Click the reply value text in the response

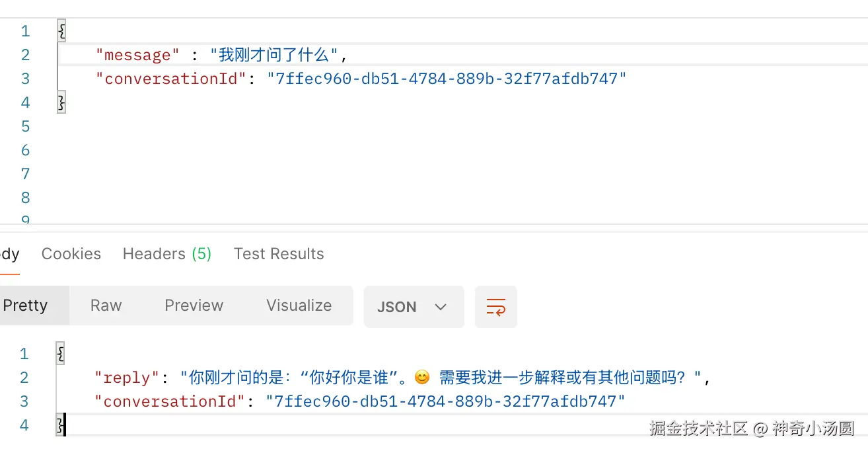click(441, 378)
